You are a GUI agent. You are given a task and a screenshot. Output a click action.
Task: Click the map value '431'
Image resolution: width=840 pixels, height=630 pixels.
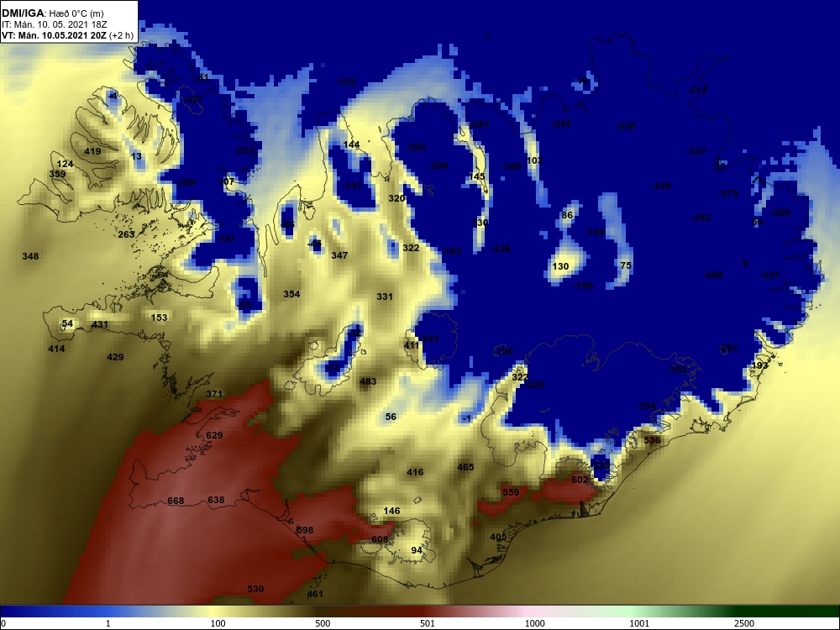point(100,324)
